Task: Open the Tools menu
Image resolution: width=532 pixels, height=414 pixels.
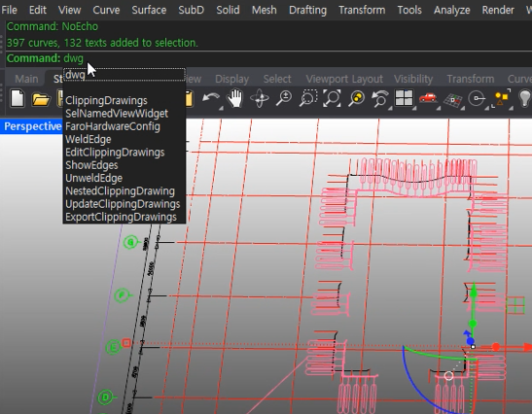Action: coord(409,10)
